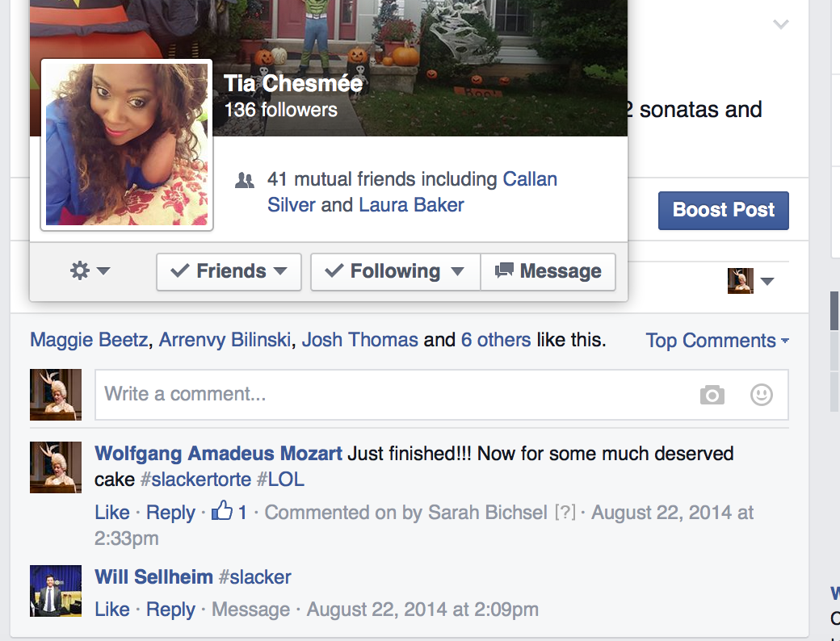Click the thumbs-up icon on Mozart's comment
The image size is (840, 641).
[x=222, y=511]
